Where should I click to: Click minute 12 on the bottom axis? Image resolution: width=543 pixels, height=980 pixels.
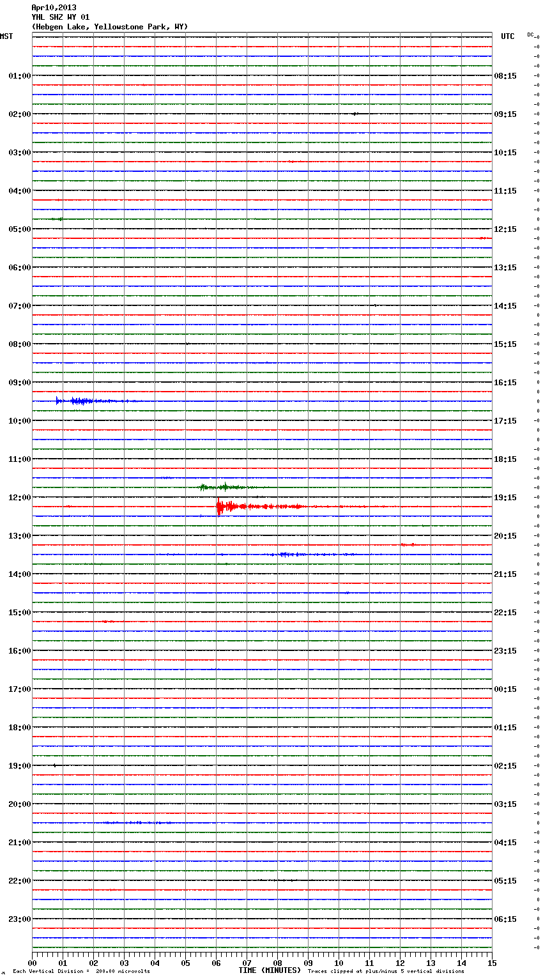[x=400, y=963]
